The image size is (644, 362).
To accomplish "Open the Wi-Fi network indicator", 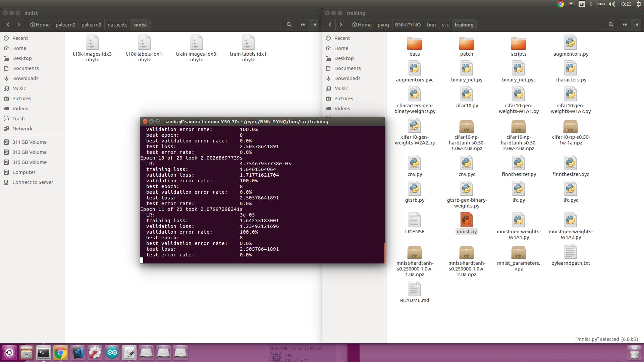I will coord(571,4).
